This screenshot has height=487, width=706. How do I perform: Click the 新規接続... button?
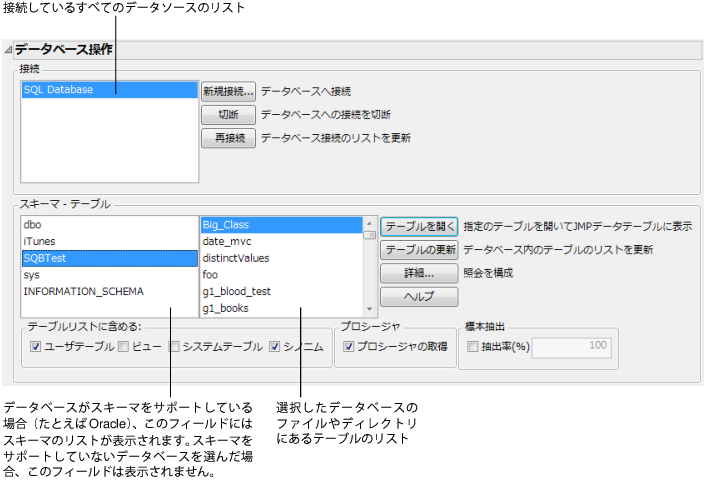pyautogui.click(x=228, y=91)
